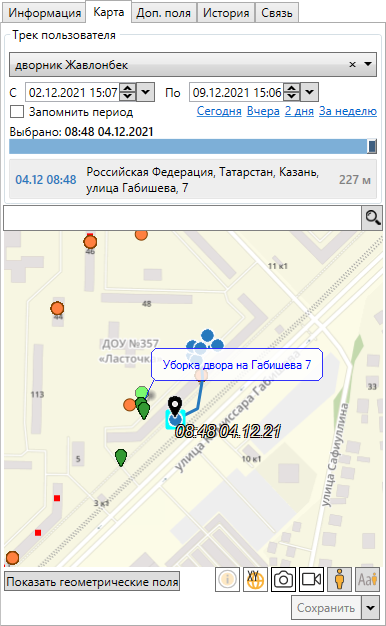Switch to the Информация tab
The width and height of the screenshot is (386, 626).
45,13
